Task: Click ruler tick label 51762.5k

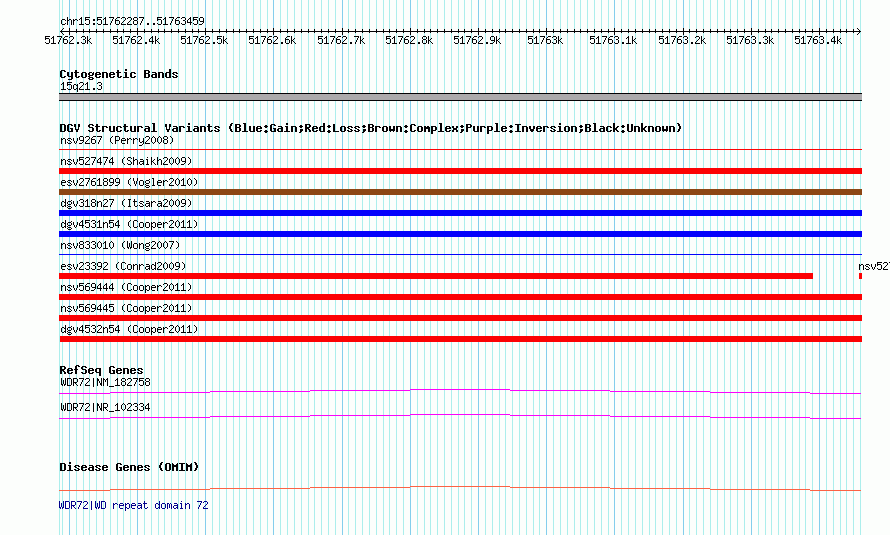Action: 204,40
